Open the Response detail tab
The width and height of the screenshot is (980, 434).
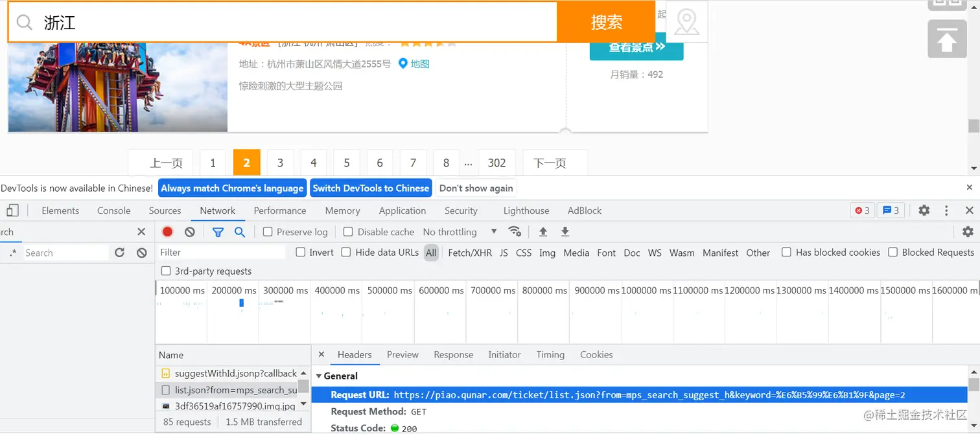453,354
